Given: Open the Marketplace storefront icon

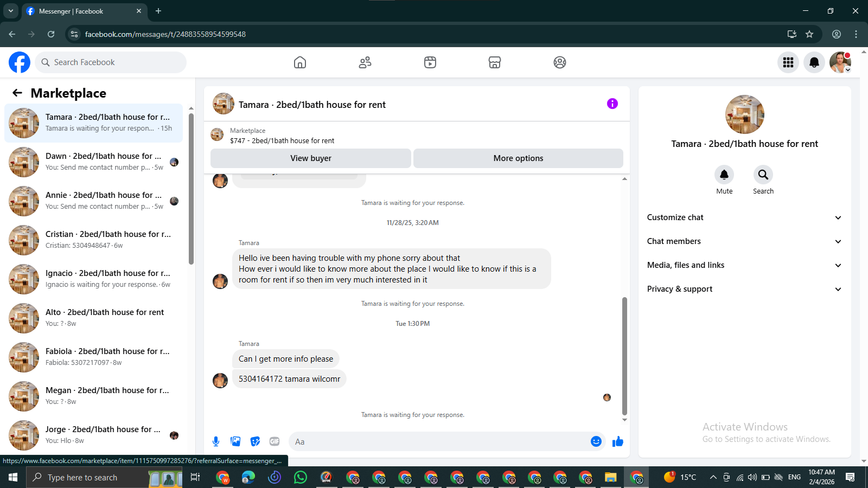Looking at the screenshot, I should pos(495,62).
